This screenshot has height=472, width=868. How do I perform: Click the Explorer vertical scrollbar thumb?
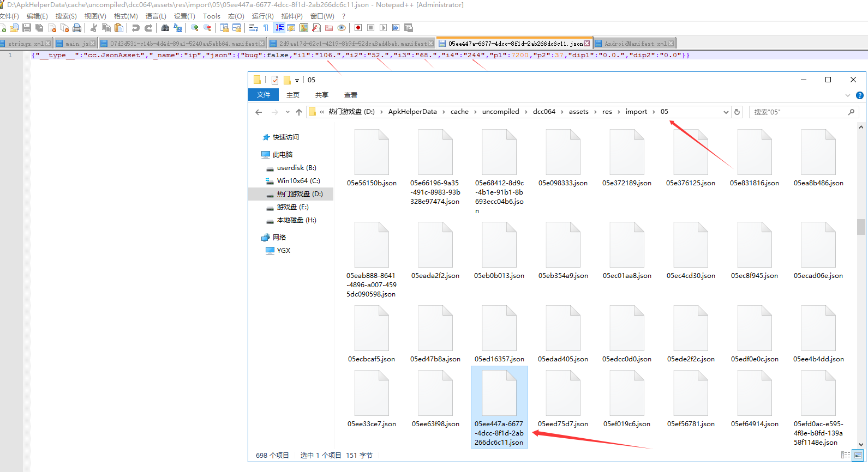click(x=861, y=226)
